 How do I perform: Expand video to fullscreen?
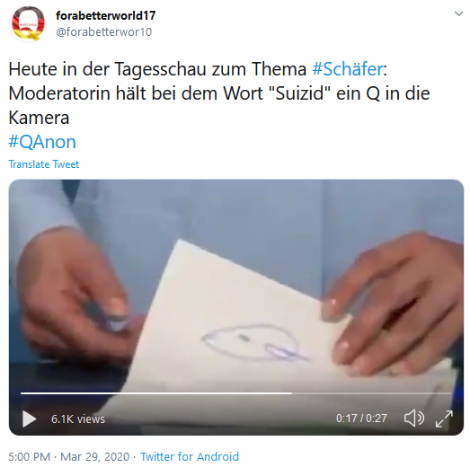pyautogui.click(x=444, y=419)
